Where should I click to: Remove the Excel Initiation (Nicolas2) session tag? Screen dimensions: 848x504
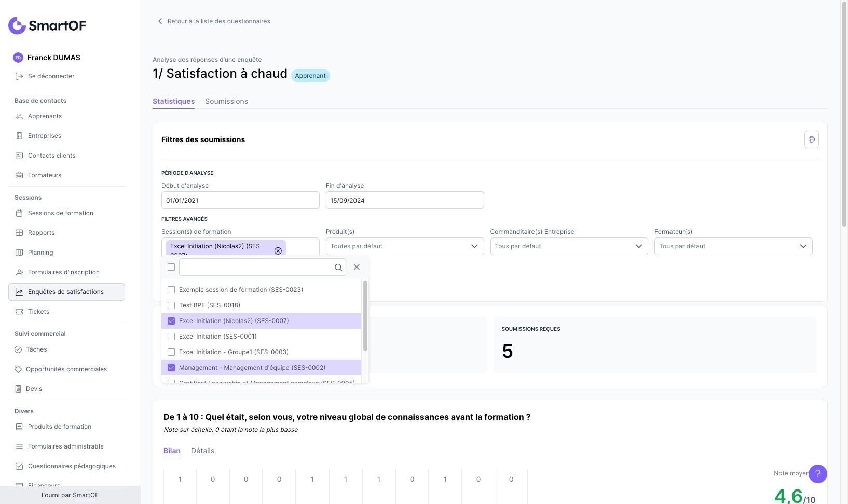(x=278, y=251)
